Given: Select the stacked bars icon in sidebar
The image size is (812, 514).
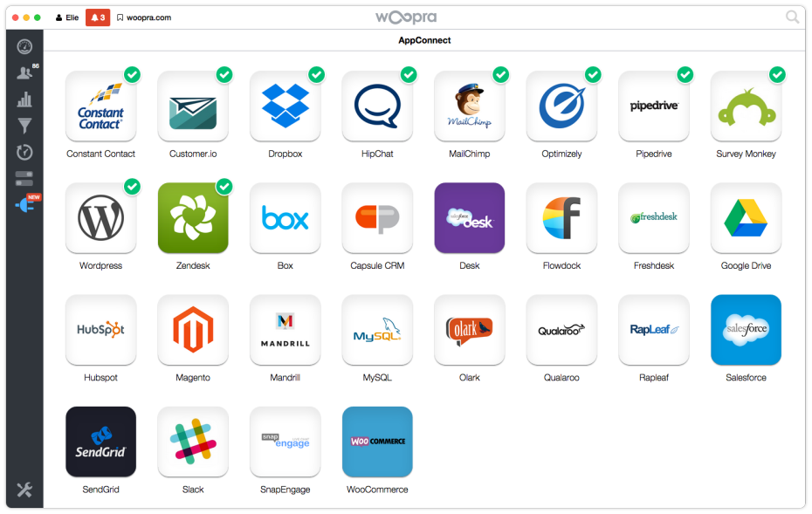Looking at the screenshot, I should [24, 179].
